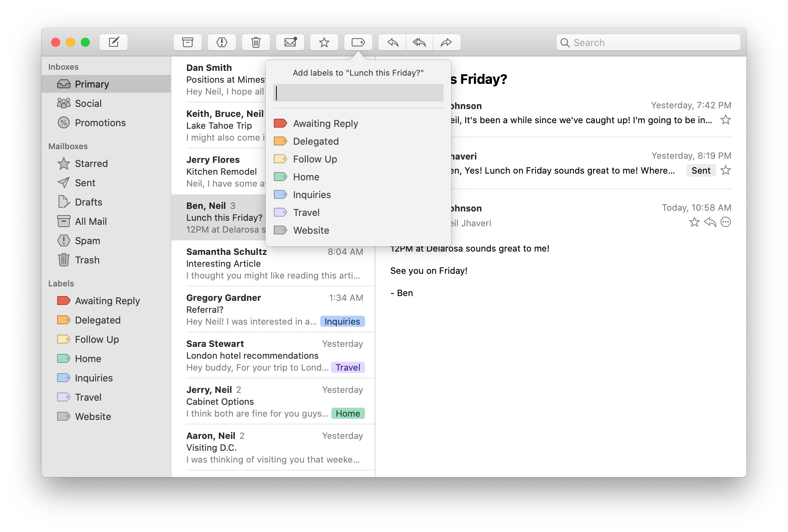Choose Travel in the label popup

tap(358, 213)
